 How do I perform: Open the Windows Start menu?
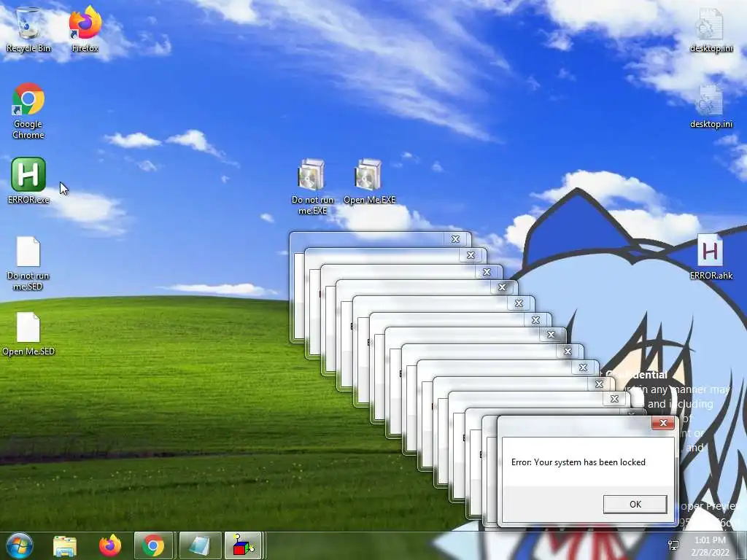(19, 545)
